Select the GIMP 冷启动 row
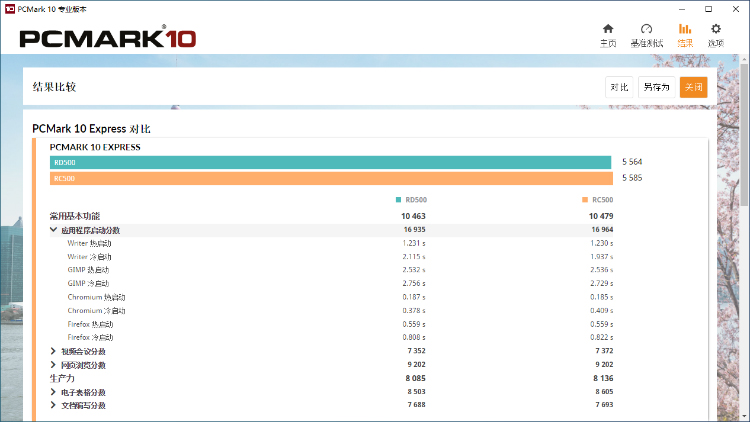Screen dimensions: 750x422 pyautogui.click(x=331, y=283)
